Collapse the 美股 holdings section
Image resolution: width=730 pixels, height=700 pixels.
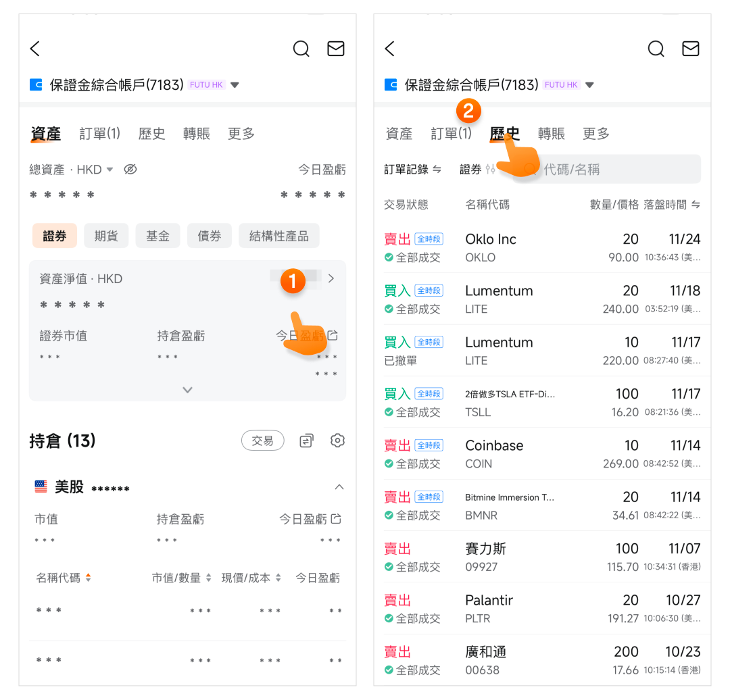(339, 487)
